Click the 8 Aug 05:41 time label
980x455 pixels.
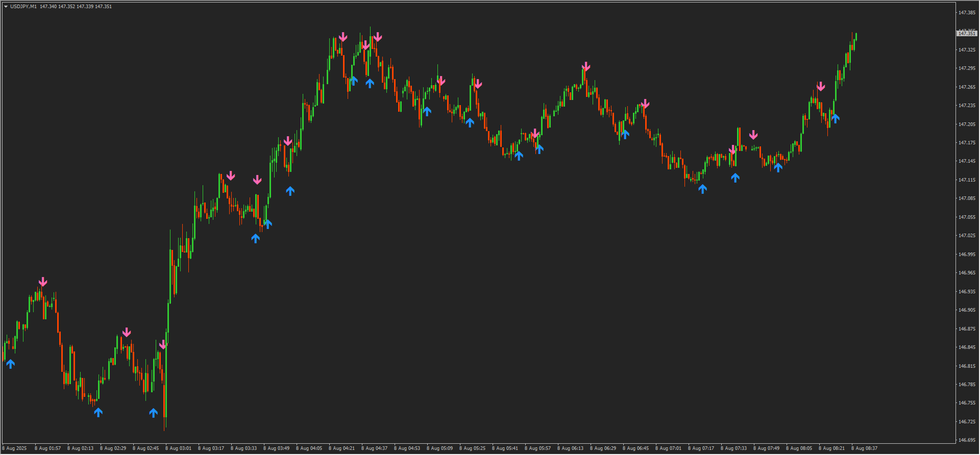point(505,449)
